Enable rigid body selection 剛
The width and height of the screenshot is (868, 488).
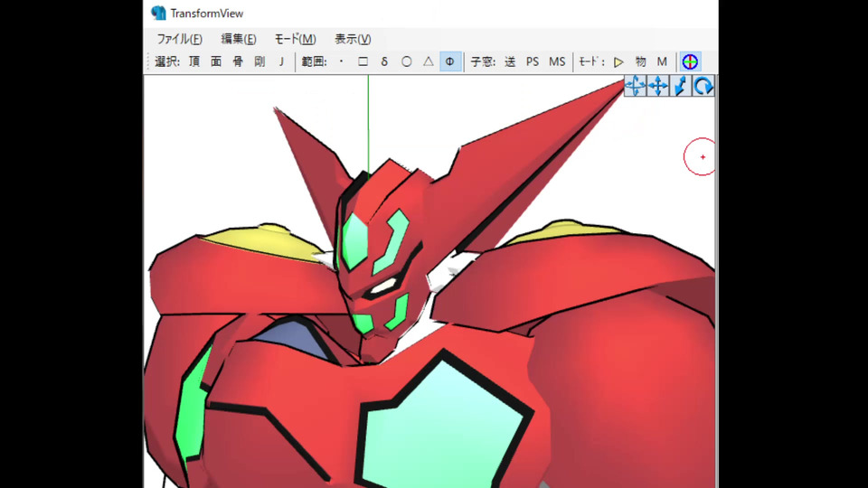pos(259,61)
